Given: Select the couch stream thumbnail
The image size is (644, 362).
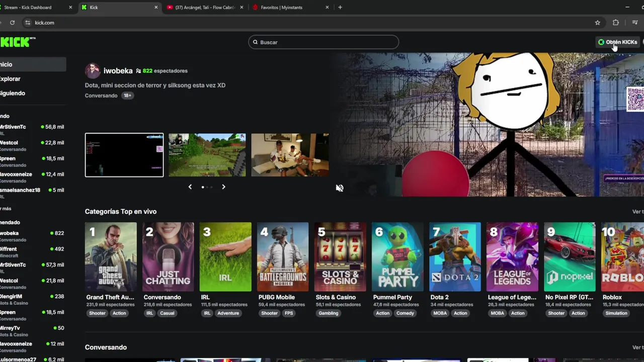Looking at the screenshot, I should 290,155.
